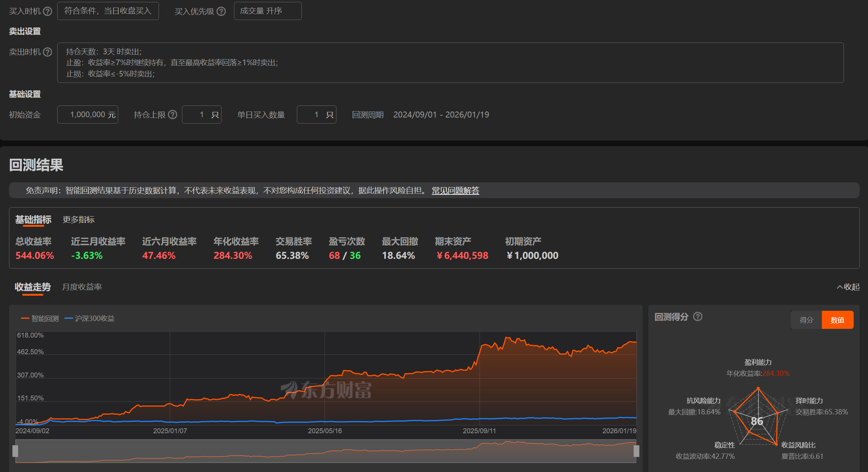Switch score panel to 得分 view

coord(806,320)
